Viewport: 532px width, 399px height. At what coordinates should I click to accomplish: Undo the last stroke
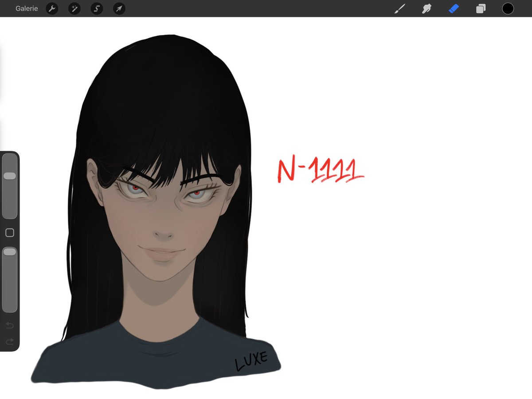pyautogui.click(x=10, y=326)
